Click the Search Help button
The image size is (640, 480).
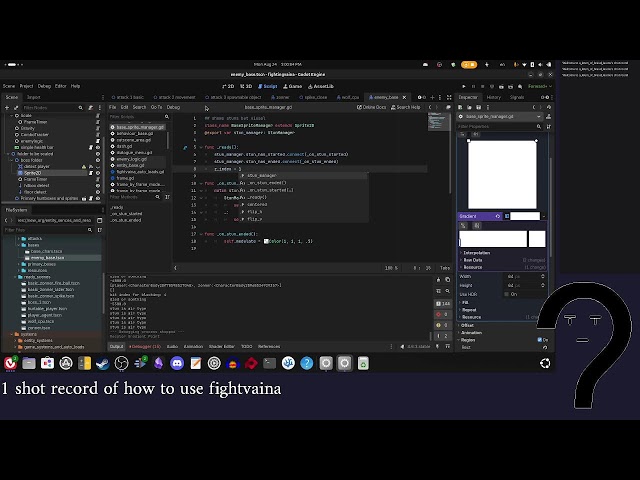point(405,107)
